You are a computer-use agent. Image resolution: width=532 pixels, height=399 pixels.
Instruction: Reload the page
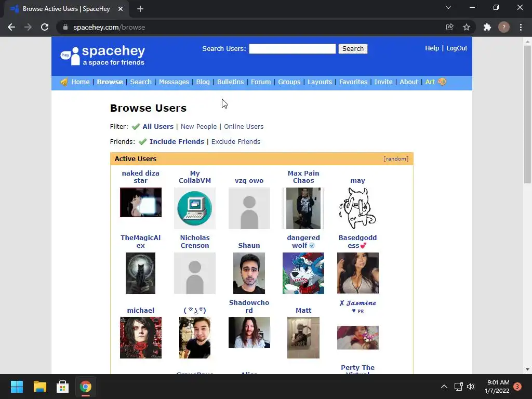[x=45, y=27]
